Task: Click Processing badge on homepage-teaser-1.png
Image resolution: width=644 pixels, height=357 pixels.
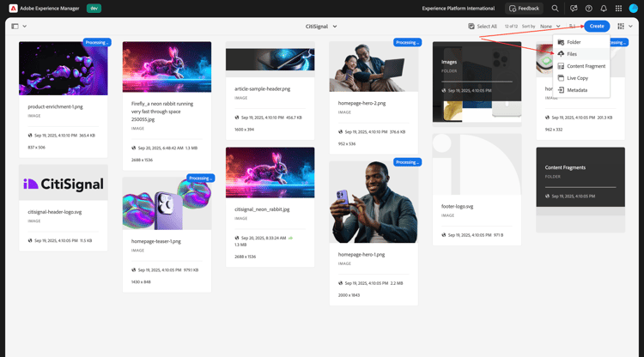Action: point(200,178)
